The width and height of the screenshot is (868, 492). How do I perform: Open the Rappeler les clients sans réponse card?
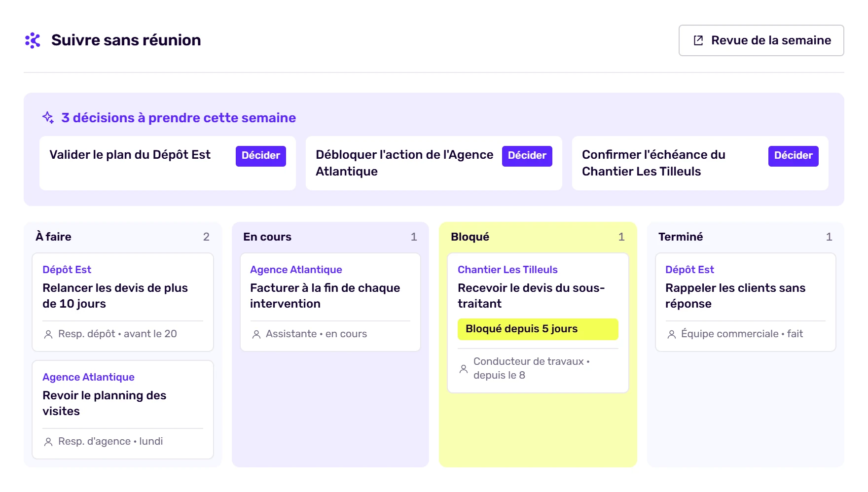[746, 302]
